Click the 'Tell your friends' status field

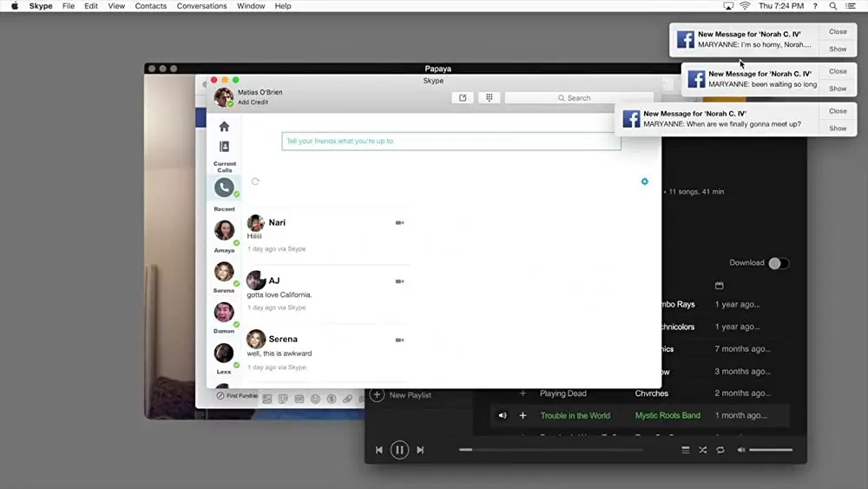tap(450, 141)
